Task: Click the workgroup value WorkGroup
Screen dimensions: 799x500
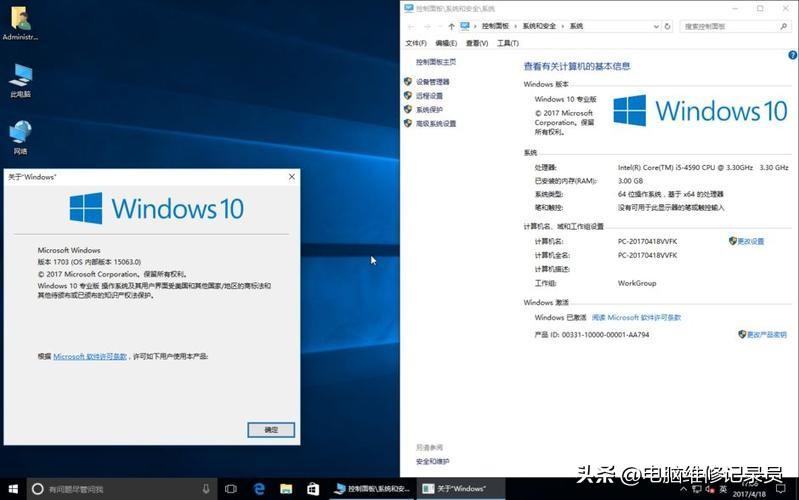Action: 637,283
